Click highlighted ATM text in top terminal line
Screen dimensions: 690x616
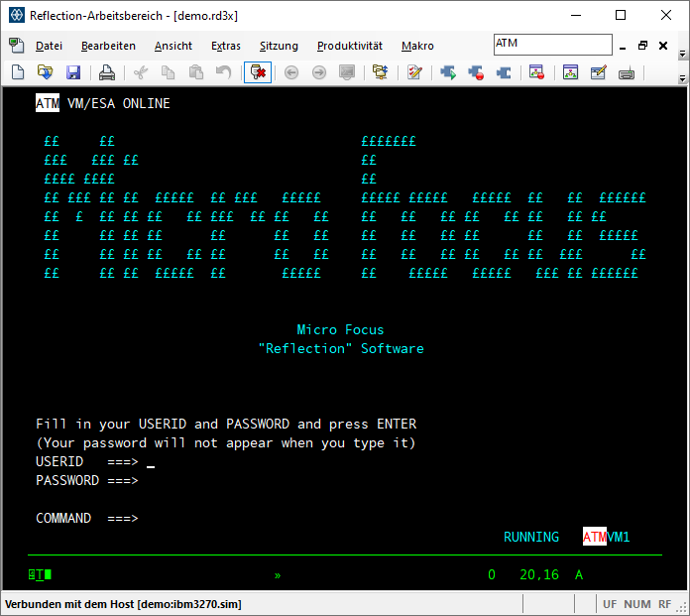[48, 103]
